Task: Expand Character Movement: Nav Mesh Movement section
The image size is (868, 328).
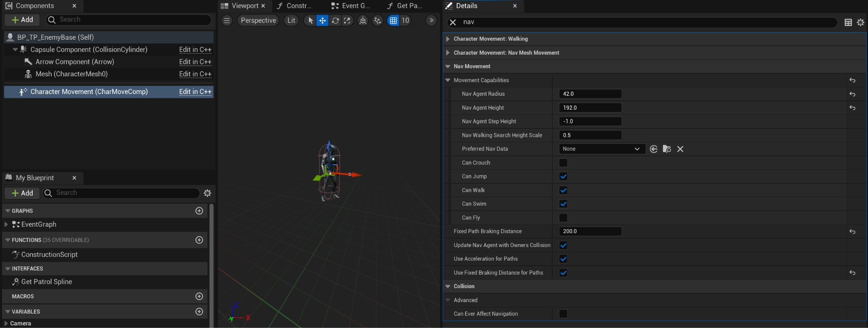Action: point(448,53)
